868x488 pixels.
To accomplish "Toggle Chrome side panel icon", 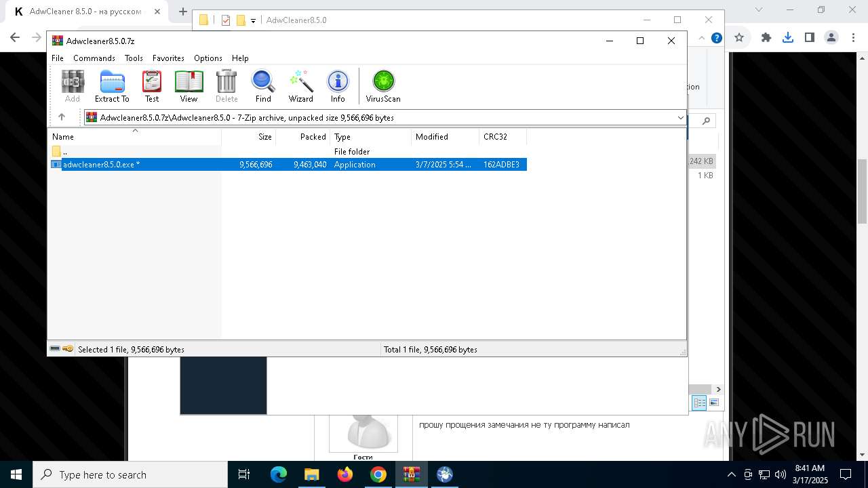I will (809, 38).
